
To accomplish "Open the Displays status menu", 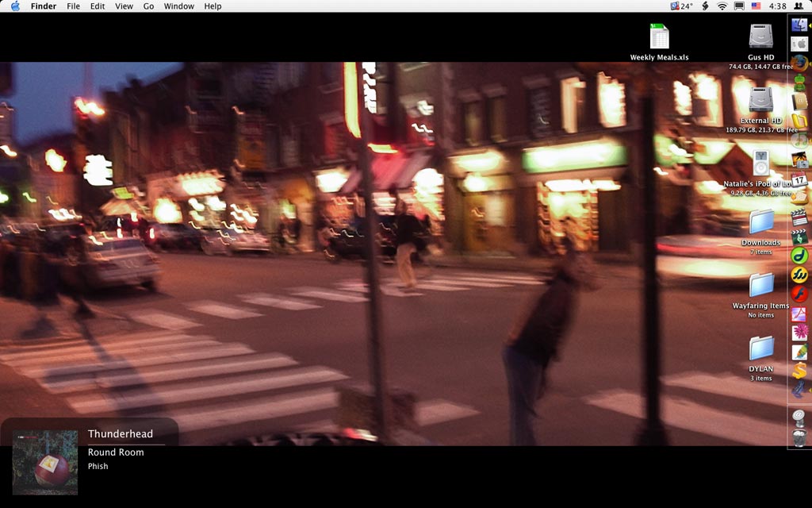I will 739,6.
